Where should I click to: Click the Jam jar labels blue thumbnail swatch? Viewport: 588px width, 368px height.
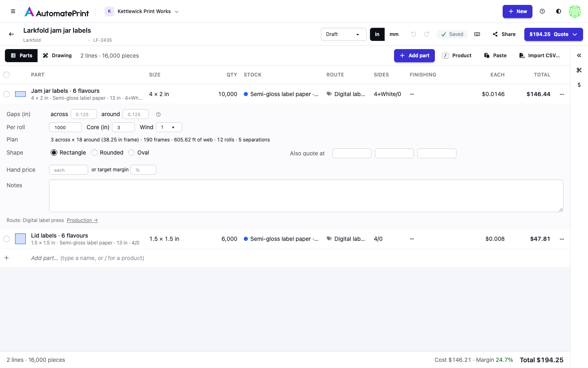[x=20, y=94]
